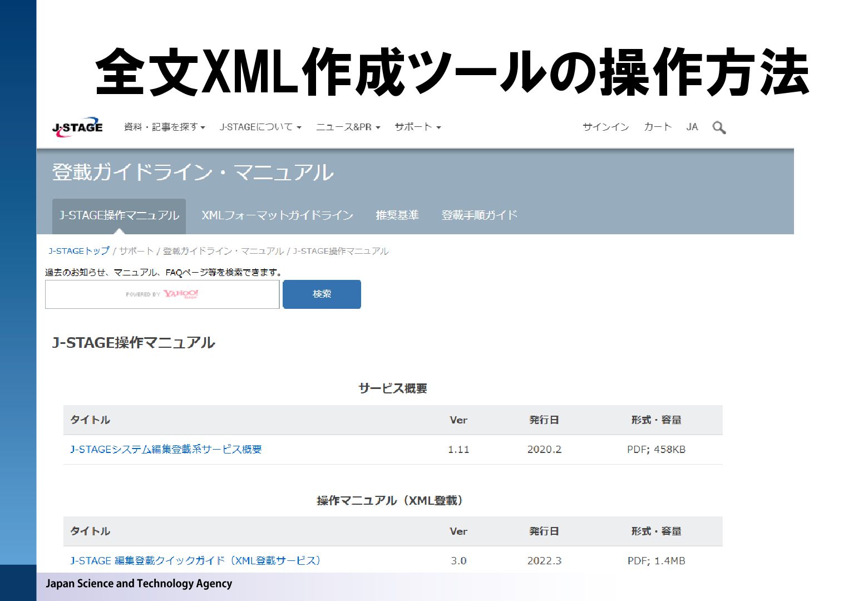This screenshot has height=601, width=868.
Task: Switch language via JA link
Action: pyautogui.click(x=692, y=127)
